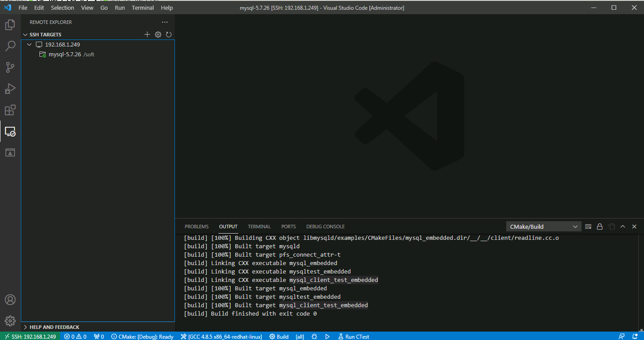Open the Selection menu
This screenshot has width=644, height=340.
pos(62,8)
